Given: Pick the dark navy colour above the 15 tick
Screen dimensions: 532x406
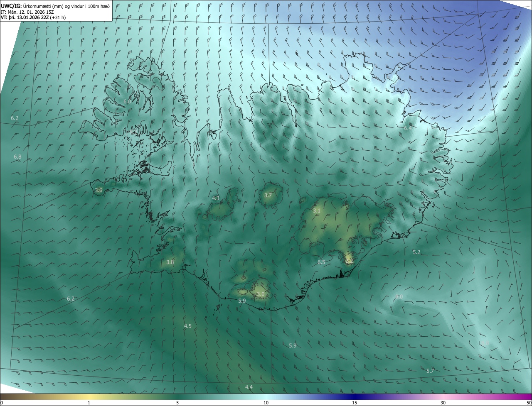Looking at the screenshot, I should point(355,396).
